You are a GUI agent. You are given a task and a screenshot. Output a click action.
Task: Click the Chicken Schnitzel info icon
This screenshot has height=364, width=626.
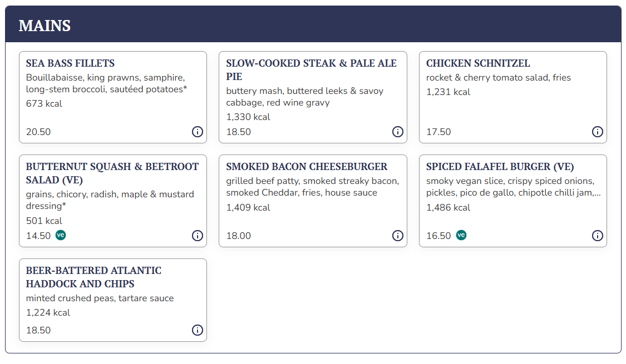[x=597, y=132]
